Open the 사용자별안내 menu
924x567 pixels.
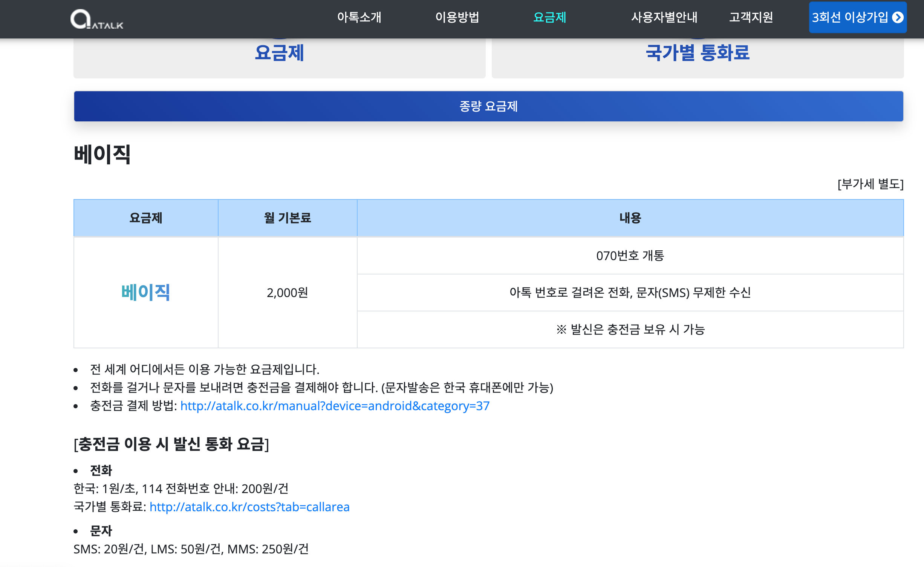[x=664, y=17]
